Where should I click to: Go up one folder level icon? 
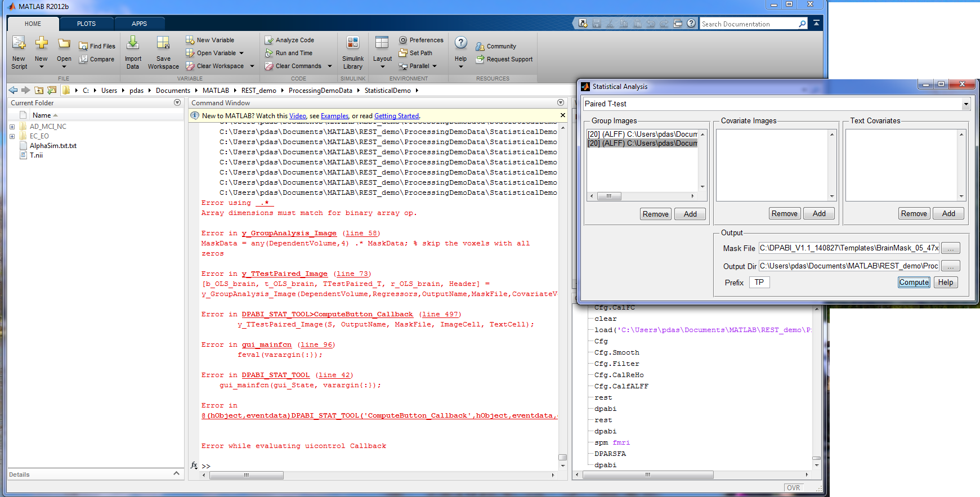pos(39,90)
